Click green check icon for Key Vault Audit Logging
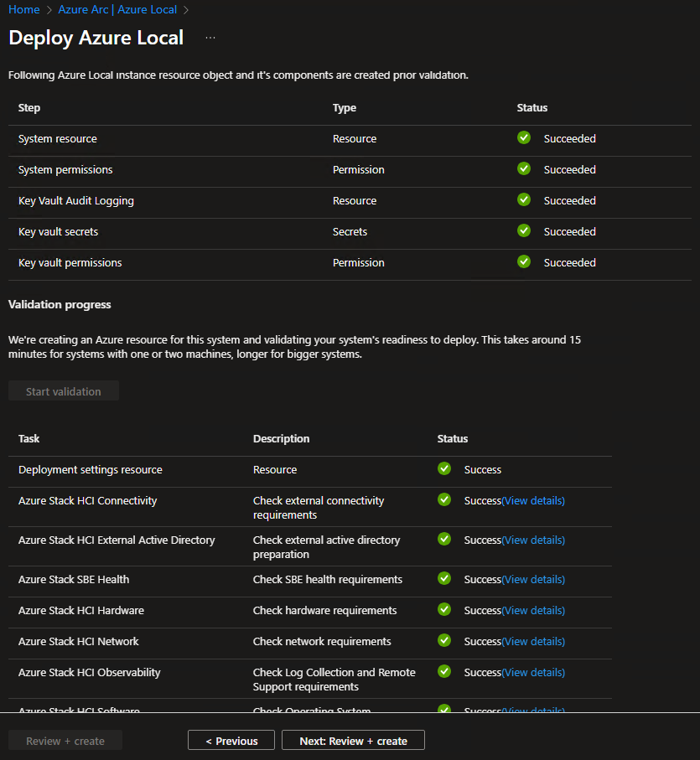This screenshot has height=760, width=700. click(524, 199)
